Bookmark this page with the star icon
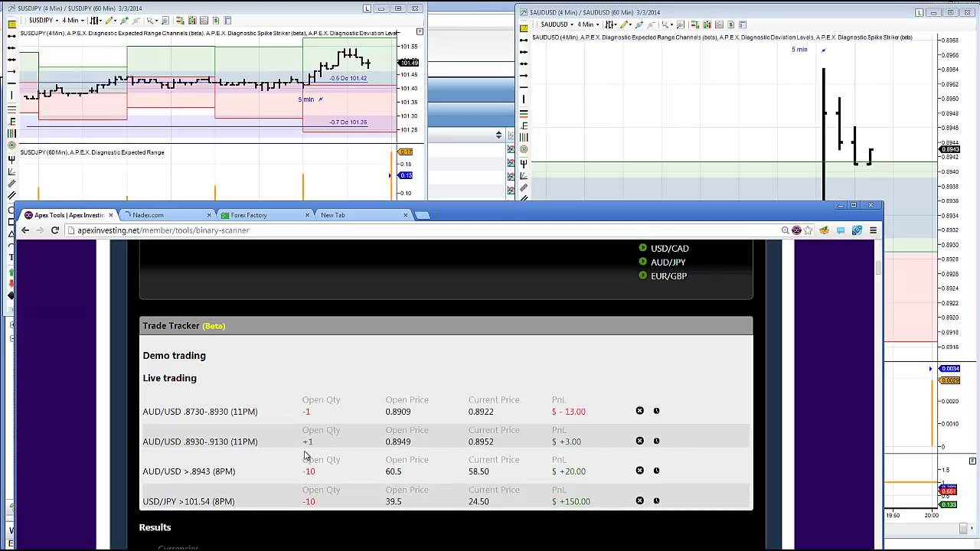 808,230
